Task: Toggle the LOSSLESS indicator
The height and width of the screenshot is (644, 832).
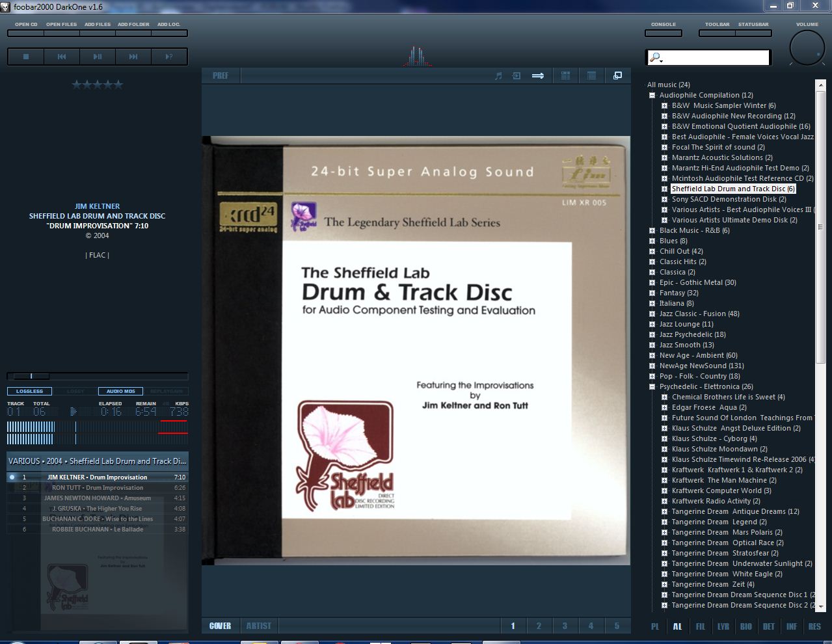Action: (29, 392)
